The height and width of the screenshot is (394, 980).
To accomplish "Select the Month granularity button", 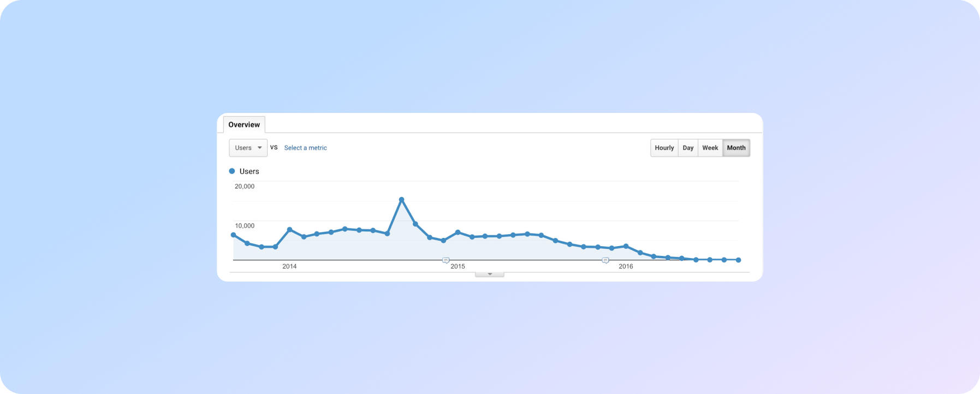I will (x=736, y=148).
